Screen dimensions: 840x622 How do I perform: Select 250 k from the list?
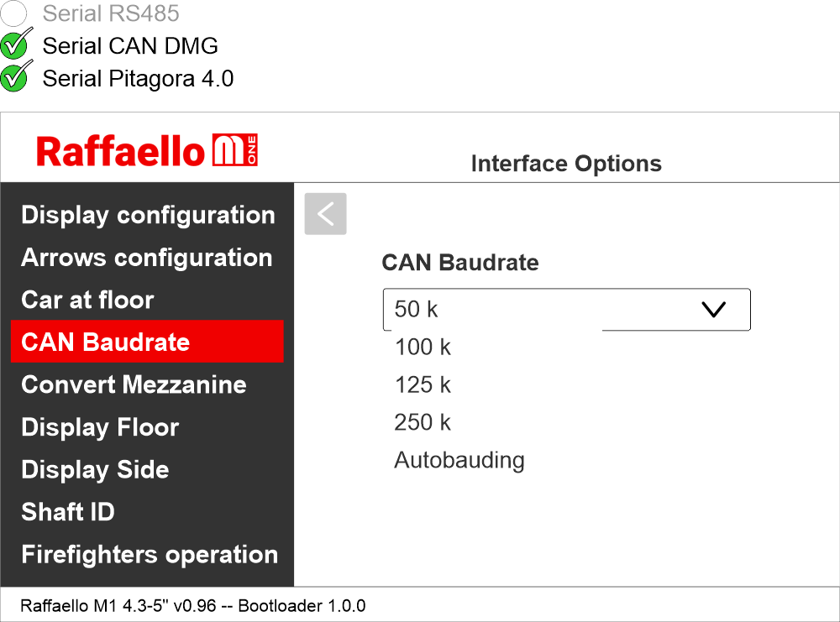pos(423,422)
